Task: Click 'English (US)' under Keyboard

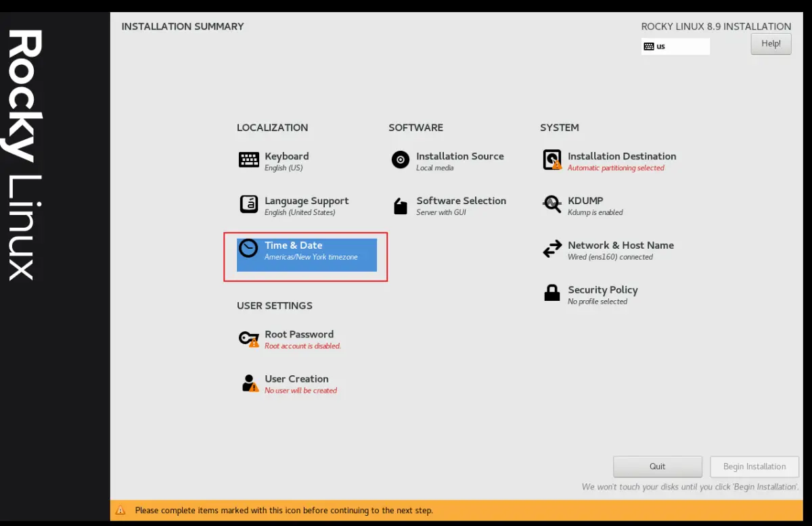Action: pos(284,168)
